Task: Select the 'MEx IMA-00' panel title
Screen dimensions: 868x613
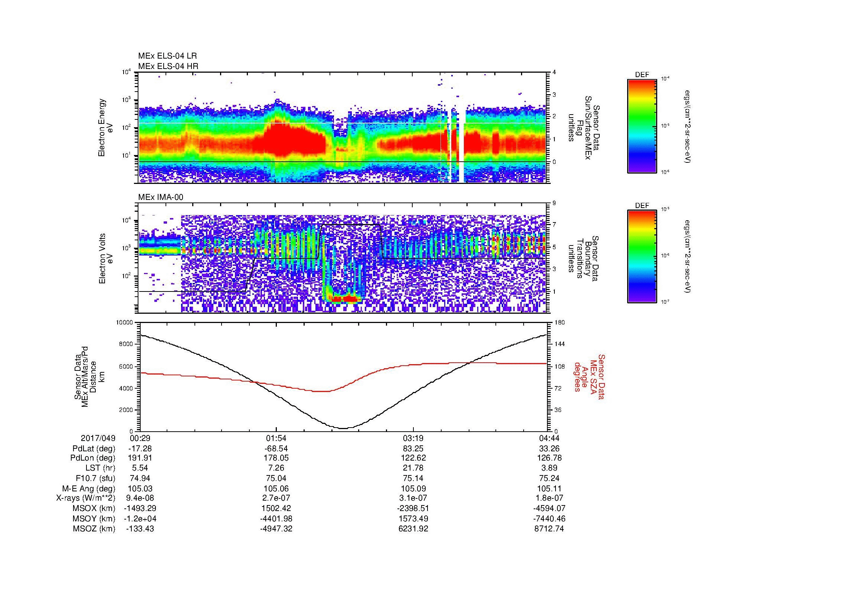Action: point(161,197)
